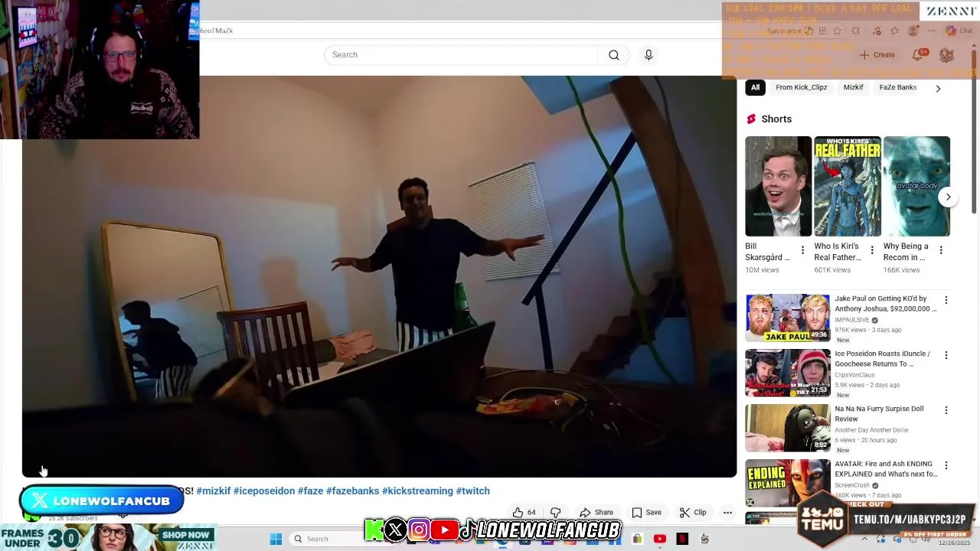Open Copilot Chat button in browser
This screenshot has height=551, width=980.
coord(959,31)
